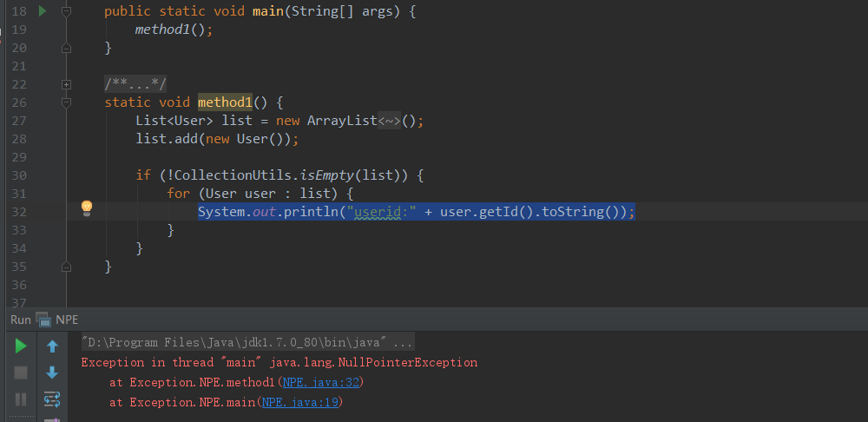The image size is (868, 422).
Task: Open the NPE tab in Run panel
Action: [x=67, y=320]
